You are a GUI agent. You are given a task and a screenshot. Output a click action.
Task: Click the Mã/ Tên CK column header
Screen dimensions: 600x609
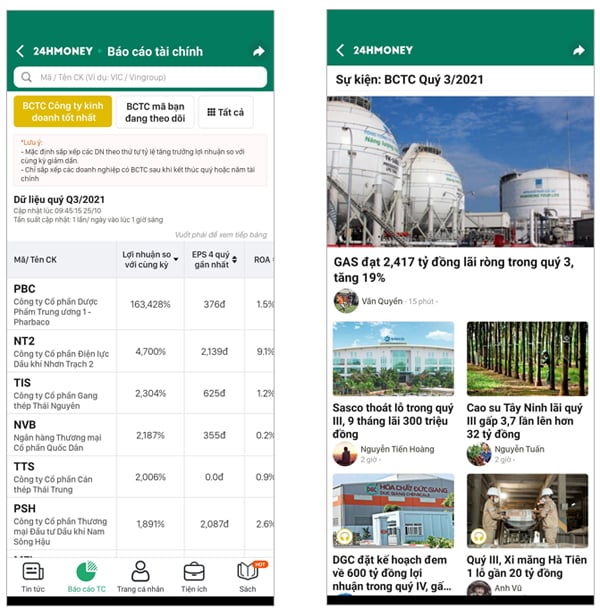(x=35, y=259)
